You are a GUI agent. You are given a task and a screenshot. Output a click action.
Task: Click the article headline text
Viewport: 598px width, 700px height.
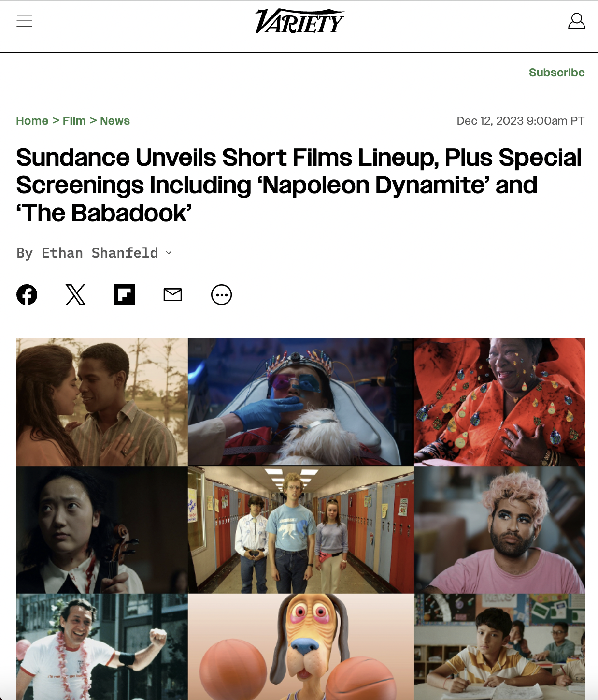299,185
